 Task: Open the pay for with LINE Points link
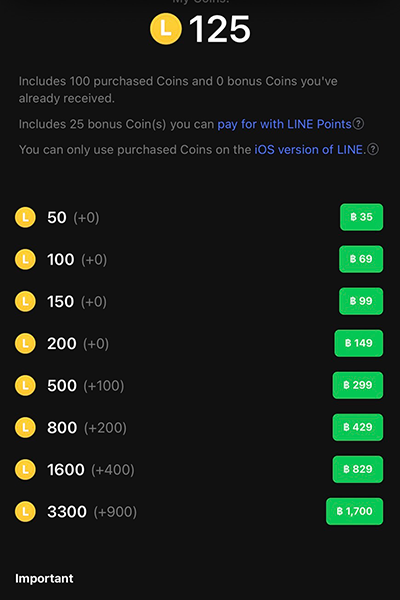(284, 124)
